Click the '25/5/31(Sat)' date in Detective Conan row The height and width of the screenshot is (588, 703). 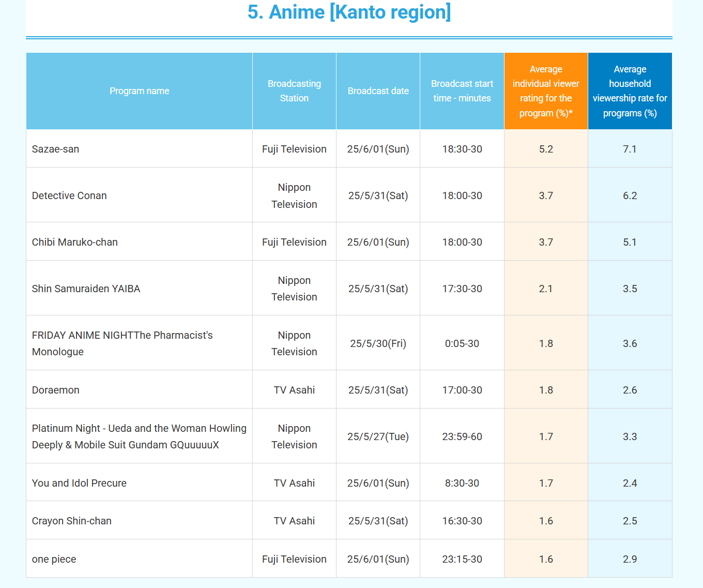tap(378, 195)
